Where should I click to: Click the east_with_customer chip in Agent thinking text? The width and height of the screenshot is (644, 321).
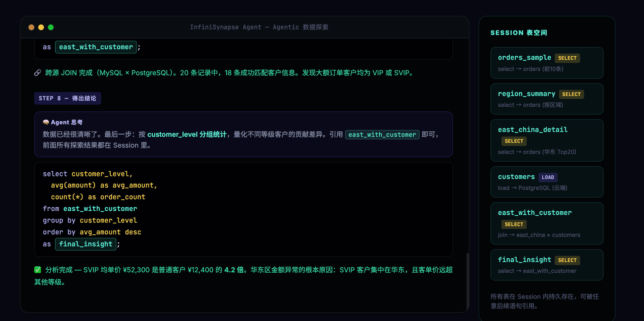tap(382, 135)
